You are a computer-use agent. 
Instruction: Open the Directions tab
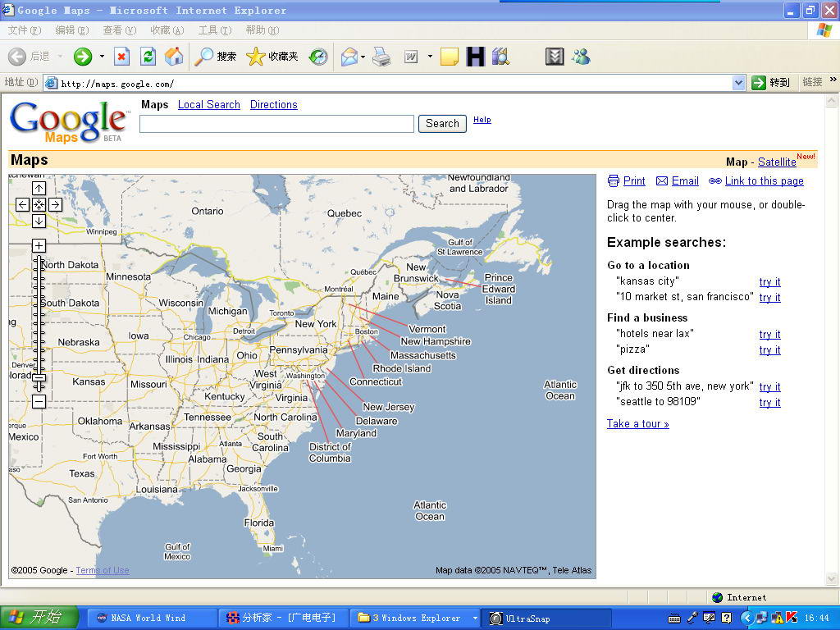(x=273, y=105)
